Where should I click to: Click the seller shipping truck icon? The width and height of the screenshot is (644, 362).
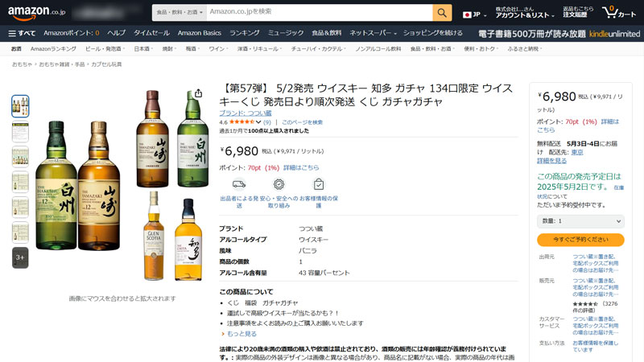(x=238, y=184)
